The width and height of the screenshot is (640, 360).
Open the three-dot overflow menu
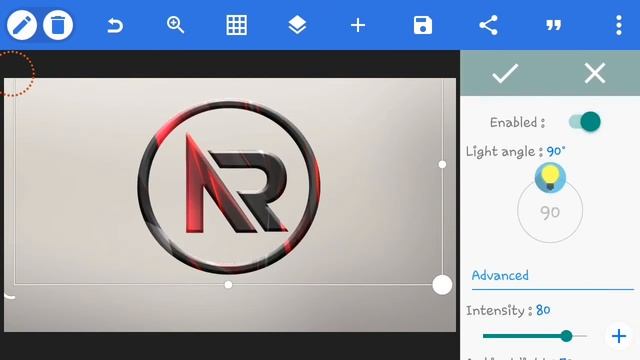pos(619,25)
